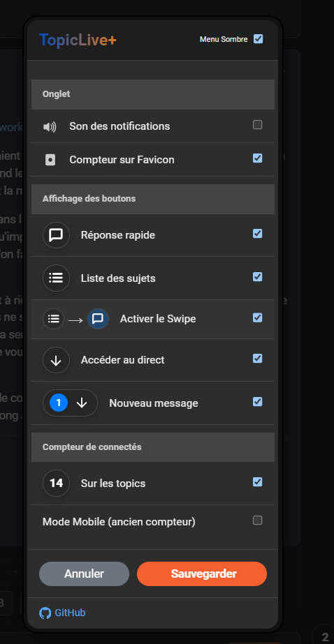Uncheck the Menu Sombre checkbox
This screenshot has width=334, height=644.
[x=259, y=39]
